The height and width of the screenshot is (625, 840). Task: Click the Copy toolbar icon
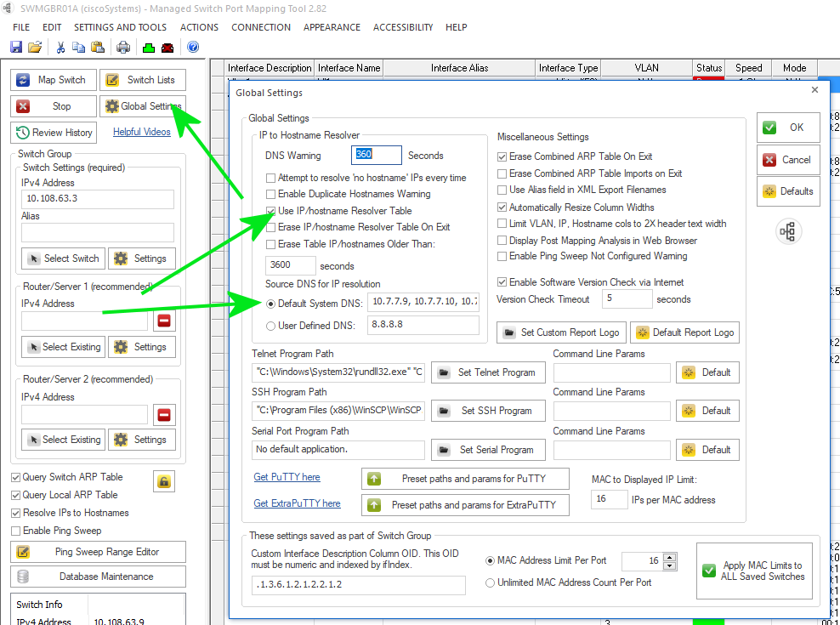pyautogui.click(x=79, y=47)
